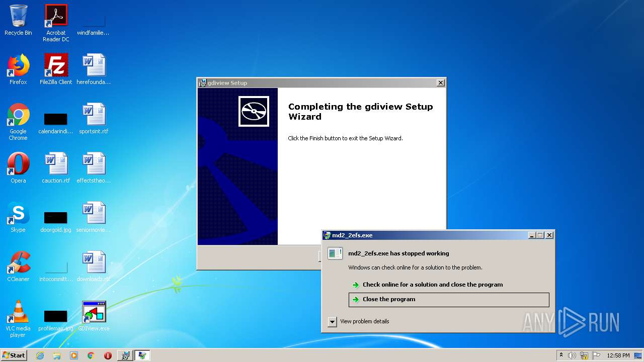Select cauction.rtf document icon
The image size is (644, 362).
pyautogui.click(x=56, y=168)
